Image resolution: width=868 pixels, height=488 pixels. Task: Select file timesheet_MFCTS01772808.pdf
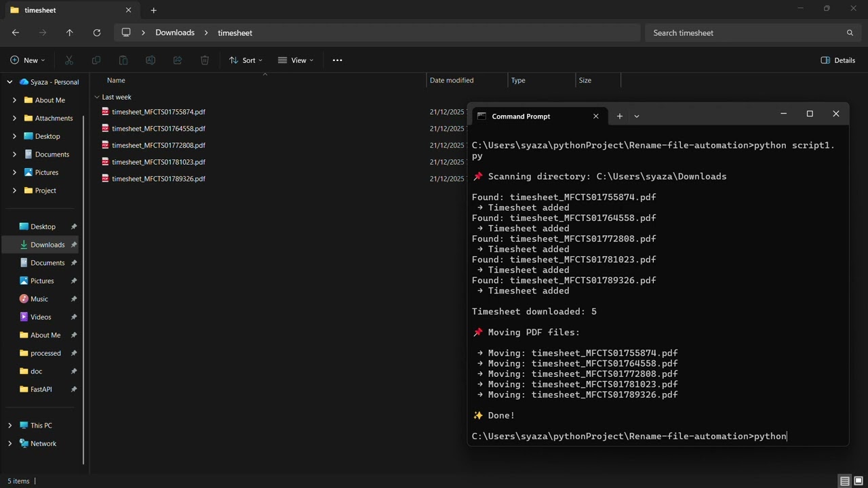point(159,145)
